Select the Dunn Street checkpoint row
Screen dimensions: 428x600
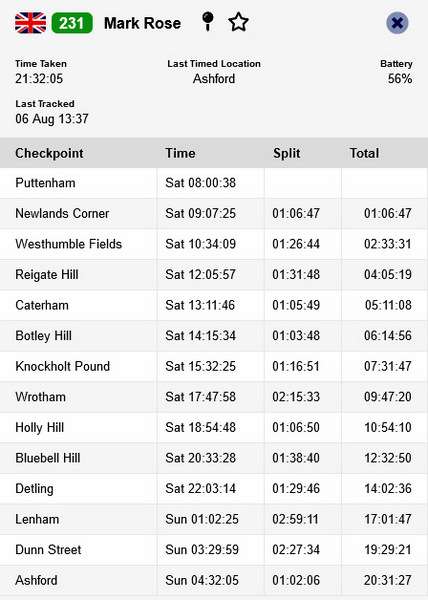(214, 550)
